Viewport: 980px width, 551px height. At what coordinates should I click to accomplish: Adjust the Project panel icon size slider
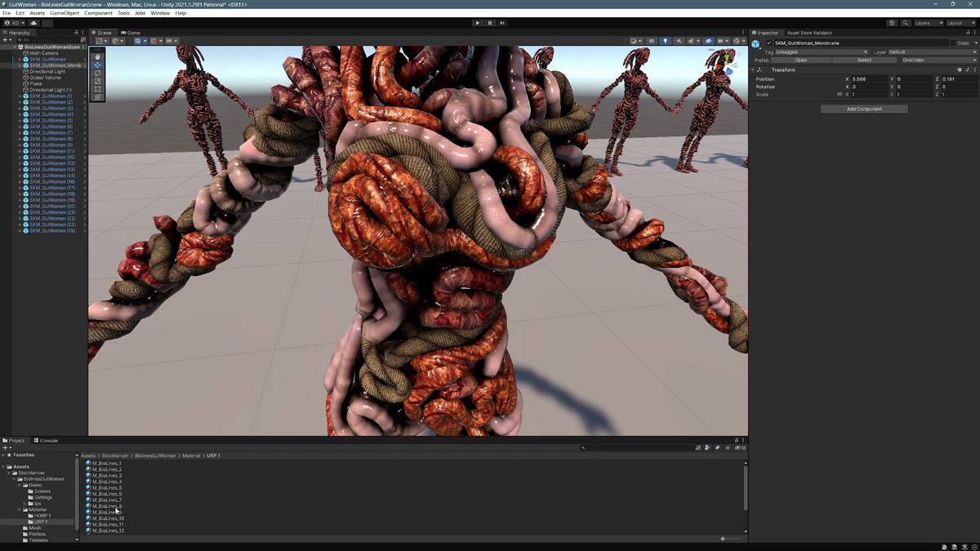pyautogui.click(x=723, y=539)
